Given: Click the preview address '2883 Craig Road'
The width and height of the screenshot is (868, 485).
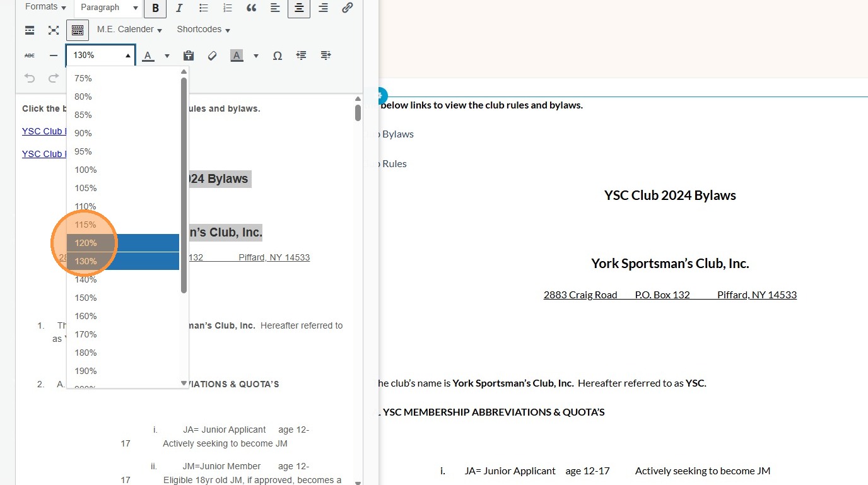Looking at the screenshot, I should (580, 295).
